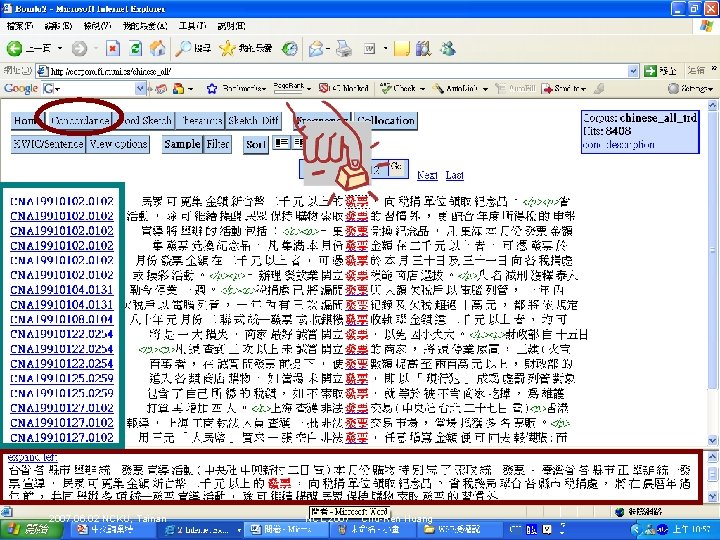This screenshot has width=720, height=540.
Task: Click the grey Forward arrow button
Action: tap(79, 48)
